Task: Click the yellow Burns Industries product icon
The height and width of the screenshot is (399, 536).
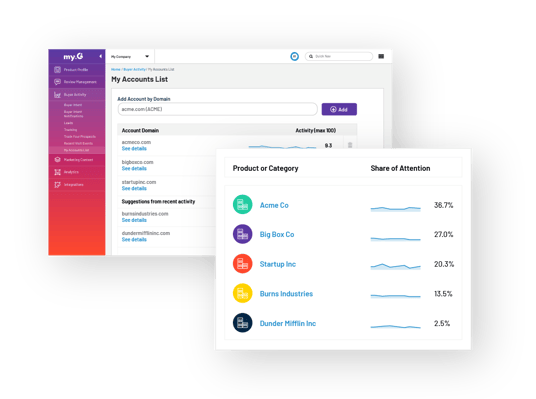Action: [242, 293]
